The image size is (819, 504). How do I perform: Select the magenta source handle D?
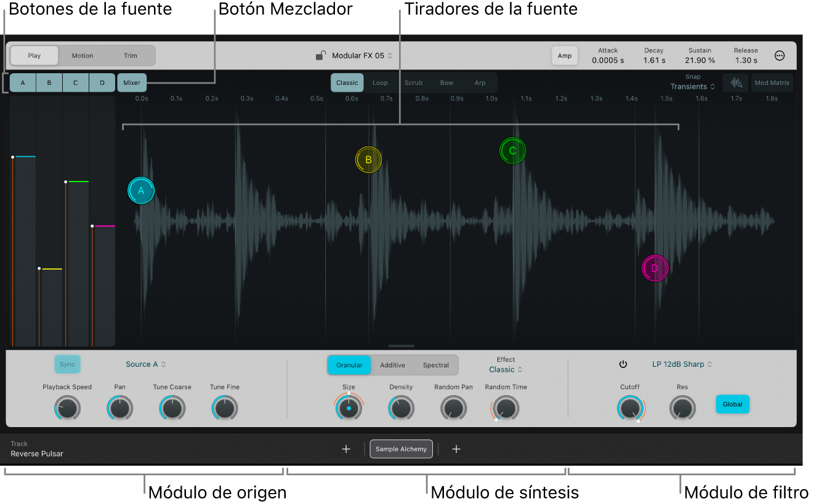click(x=655, y=268)
